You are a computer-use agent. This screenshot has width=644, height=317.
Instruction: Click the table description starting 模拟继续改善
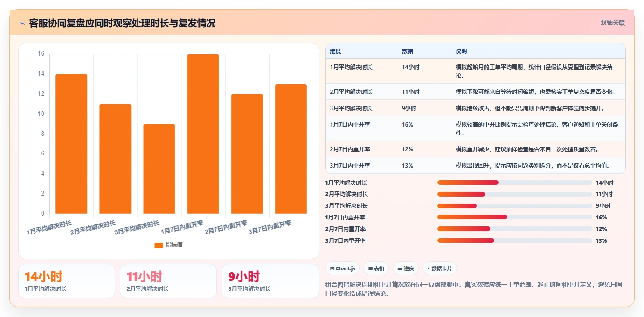point(530,108)
